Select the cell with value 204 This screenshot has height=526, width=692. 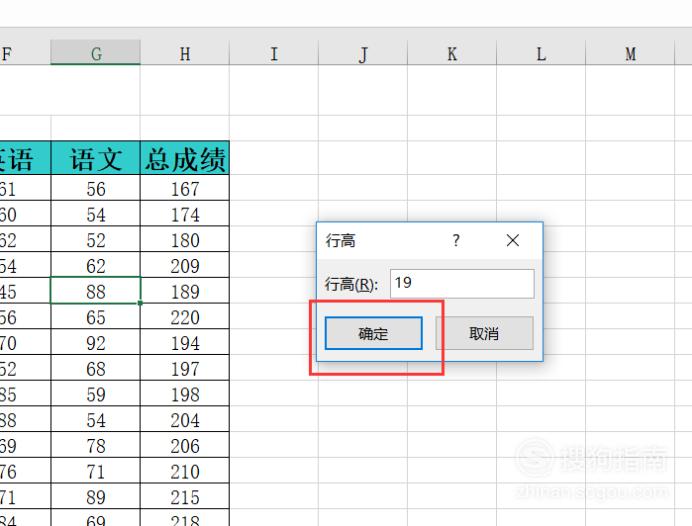tap(185, 419)
